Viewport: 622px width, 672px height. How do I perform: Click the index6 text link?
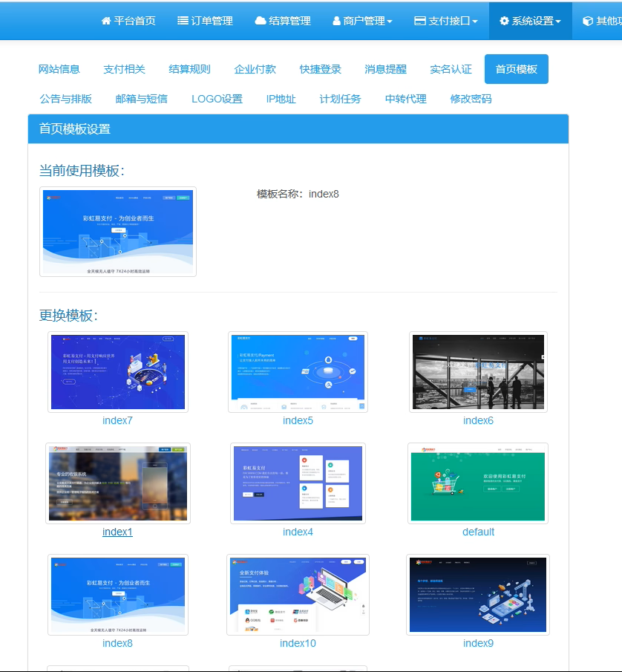click(x=478, y=420)
